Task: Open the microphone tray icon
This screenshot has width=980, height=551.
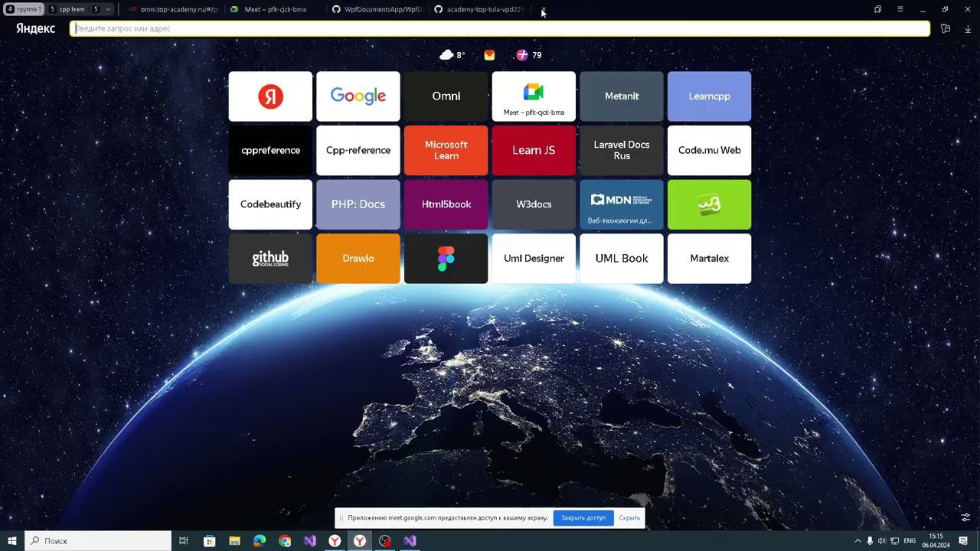Action: click(x=870, y=541)
